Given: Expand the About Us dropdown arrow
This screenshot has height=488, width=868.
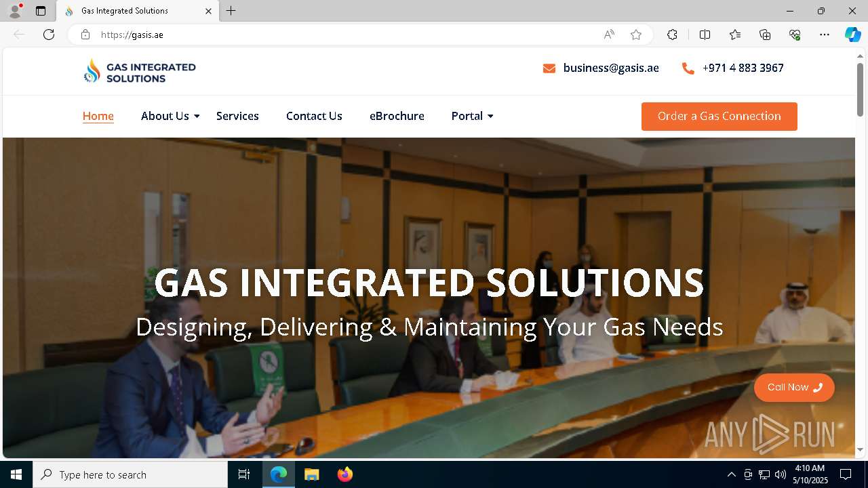Looking at the screenshot, I should [197, 117].
